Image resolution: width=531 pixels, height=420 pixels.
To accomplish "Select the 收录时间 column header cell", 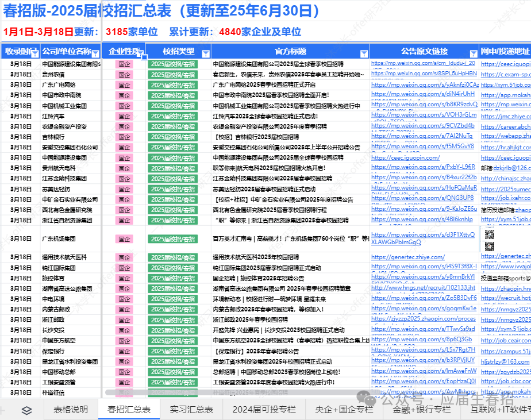I will 20,51.
